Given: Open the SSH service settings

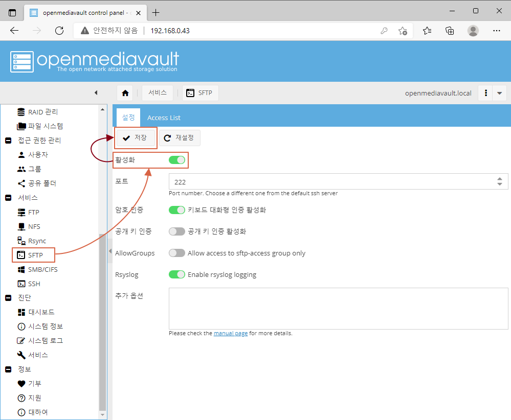Looking at the screenshot, I should pos(29,284).
